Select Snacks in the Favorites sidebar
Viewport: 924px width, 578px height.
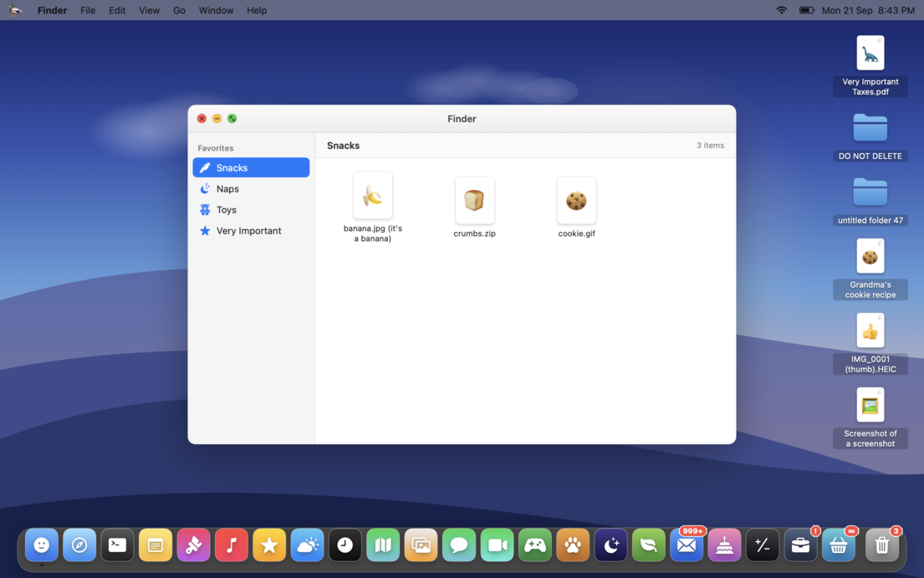pyautogui.click(x=251, y=167)
